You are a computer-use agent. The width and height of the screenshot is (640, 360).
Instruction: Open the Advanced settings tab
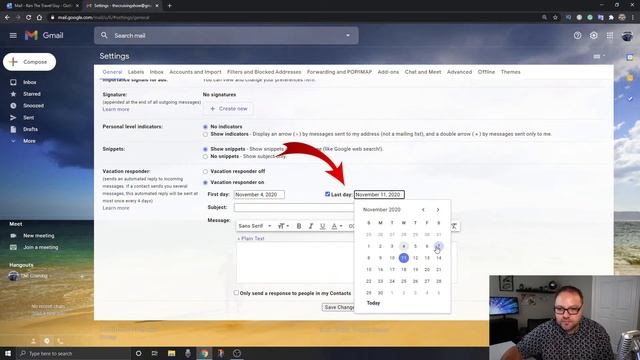[459, 72]
